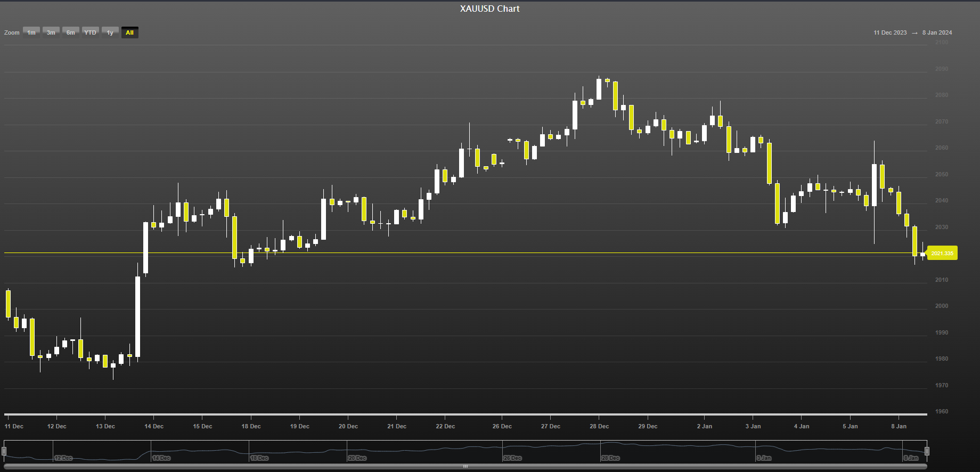Set the zoom range to 1y
The width and height of the screenshot is (980, 472).
pyautogui.click(x=110, y=32)
